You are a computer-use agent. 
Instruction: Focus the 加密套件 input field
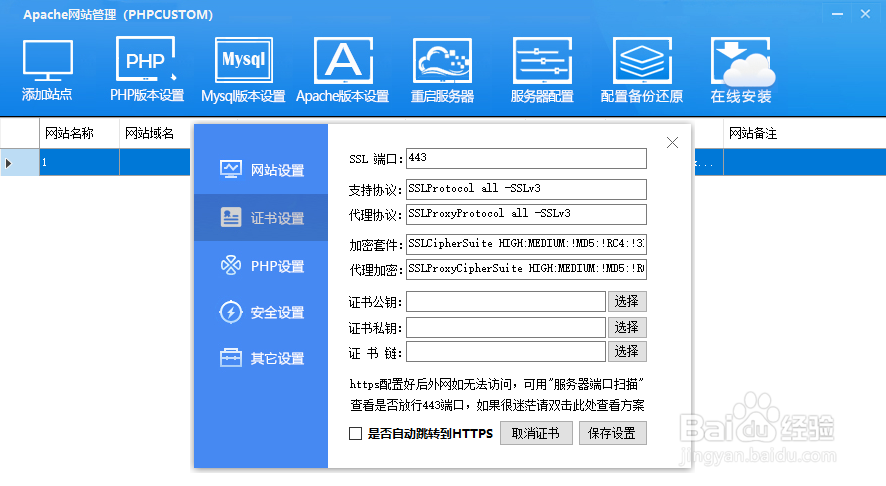(x=526, y=244)
